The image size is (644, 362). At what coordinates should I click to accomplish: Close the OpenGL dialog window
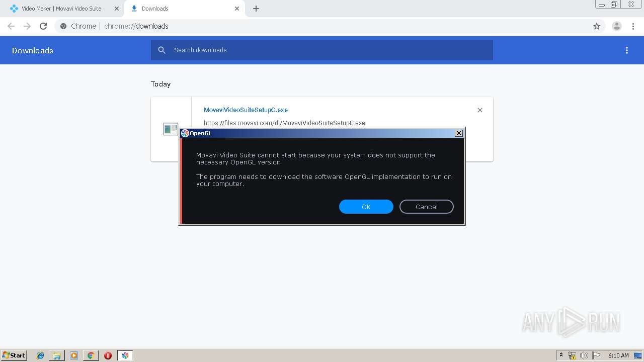pyautogui.click(x=458, y=133)
